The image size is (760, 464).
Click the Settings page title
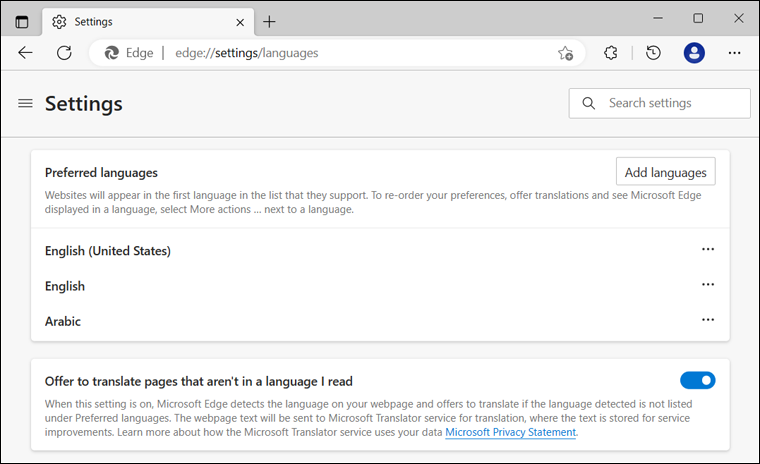(x=84, y=104)
